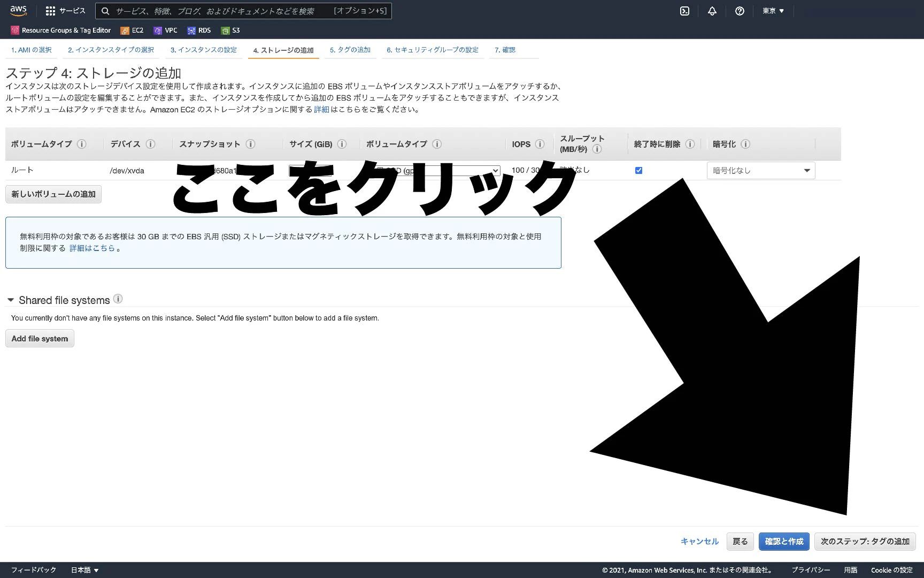924x578 pixels.
Task: Open the S3 bookmark shortcut
Action: tap(230, 31)
